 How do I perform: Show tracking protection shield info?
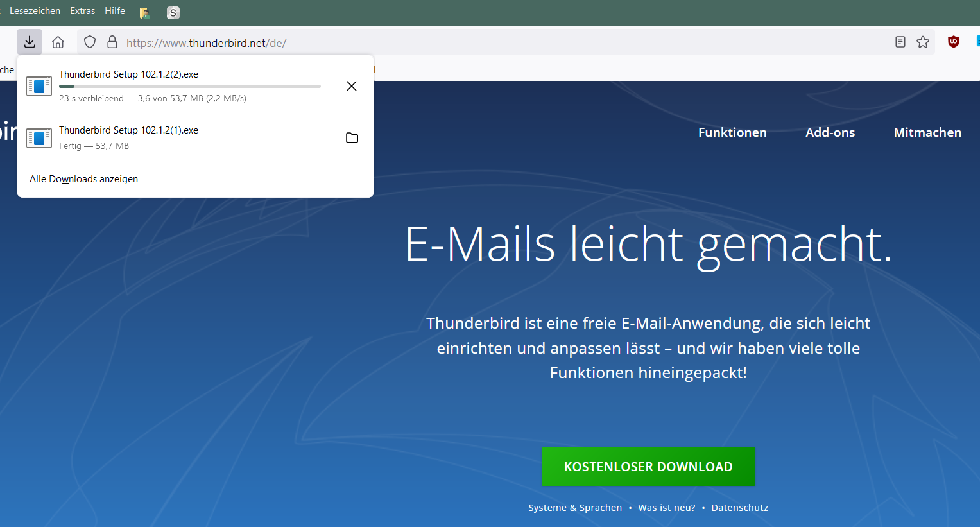pyautogui.click(x=90, y=42)
